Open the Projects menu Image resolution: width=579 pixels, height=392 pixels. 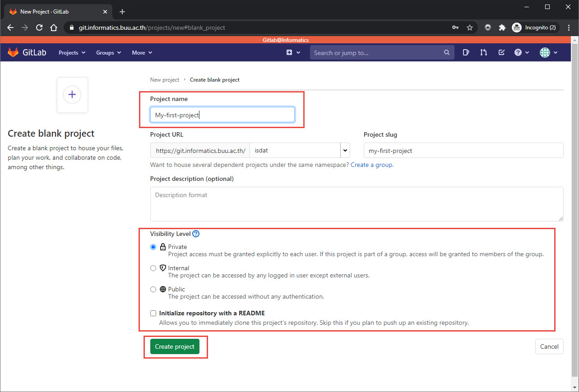point(72,53)
